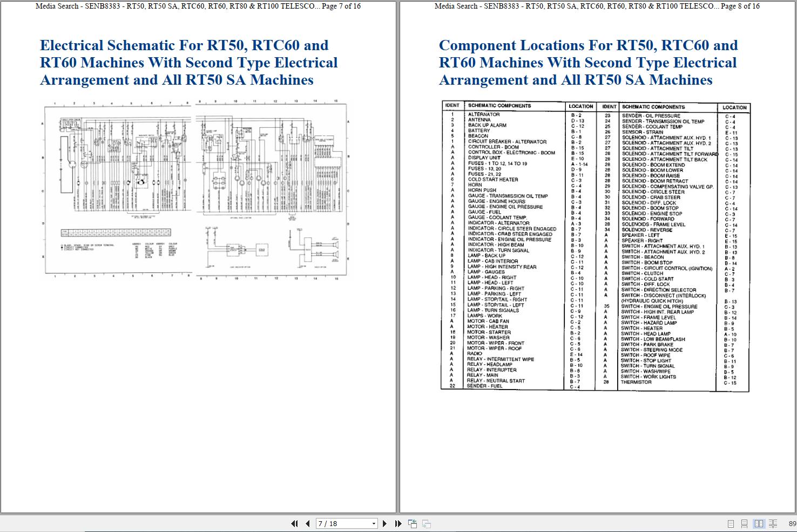Select the page-with-gap scrolling layout icon
Image resolution: width=797 pixels, height=532 pixels.
(745, 523)
